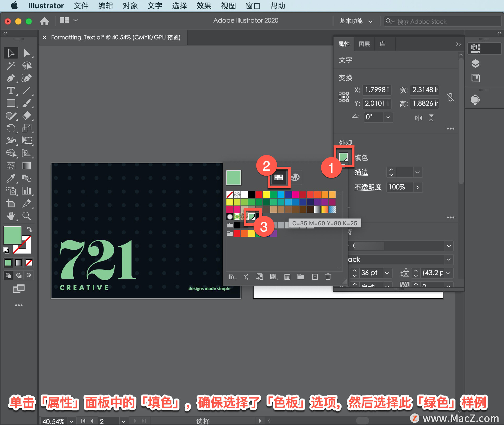The image size is (504, 425).
Task: Enable Draw Normal mode
Action: (x=8, y=275)
